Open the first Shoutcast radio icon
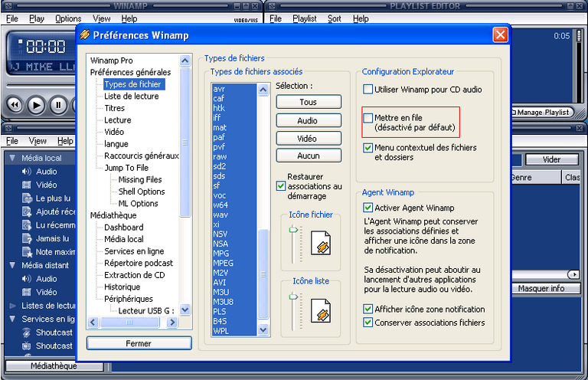Screen dimensions: 588x380 (27, 332)
